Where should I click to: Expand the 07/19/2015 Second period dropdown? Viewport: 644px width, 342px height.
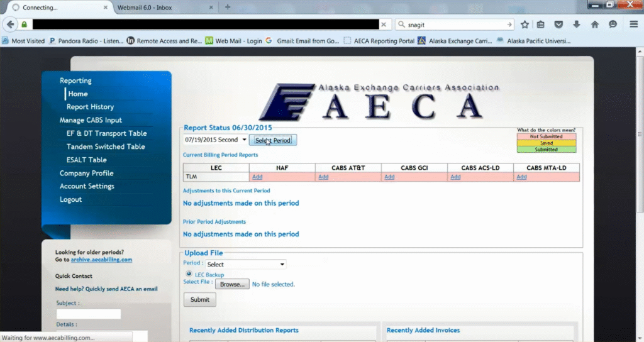pyautogui.click(x=215, y=140)
